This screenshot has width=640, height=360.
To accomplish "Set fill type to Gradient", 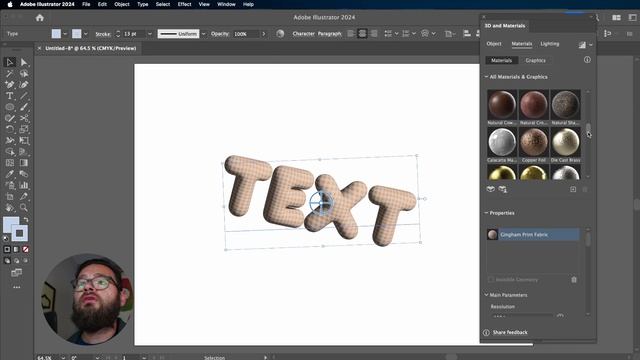I will (x=16, y=249).
